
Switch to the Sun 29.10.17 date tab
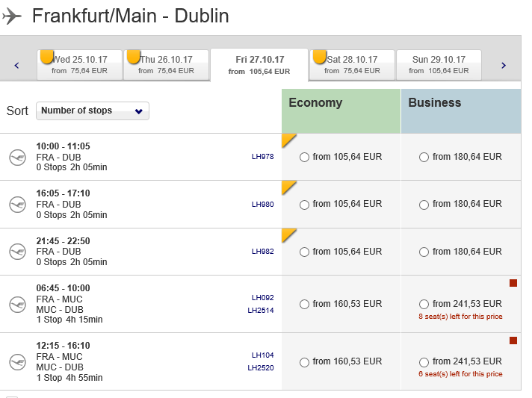pyautogui.click(x=439, y=65)
